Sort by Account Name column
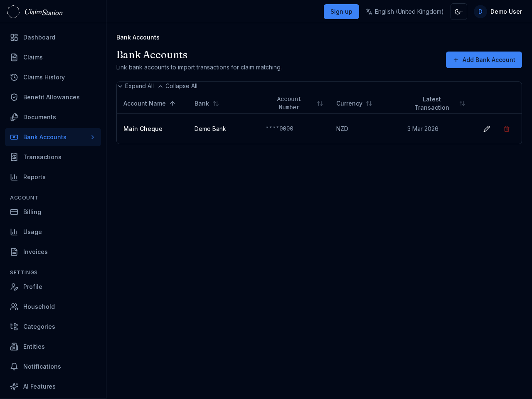Viewport: 532px width, 399px height. click(149, 103)
